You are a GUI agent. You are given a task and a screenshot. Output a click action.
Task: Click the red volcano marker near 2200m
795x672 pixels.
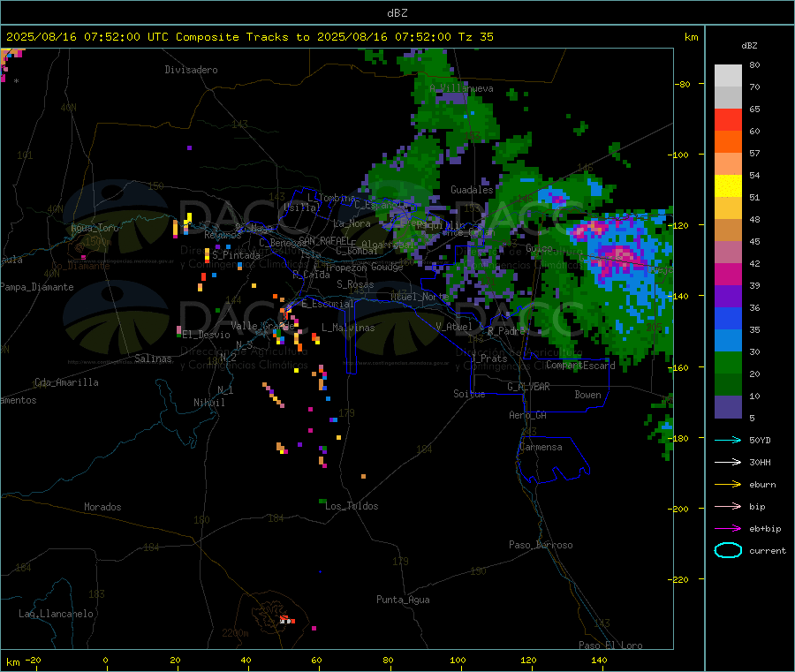click(x=287, y=620)
